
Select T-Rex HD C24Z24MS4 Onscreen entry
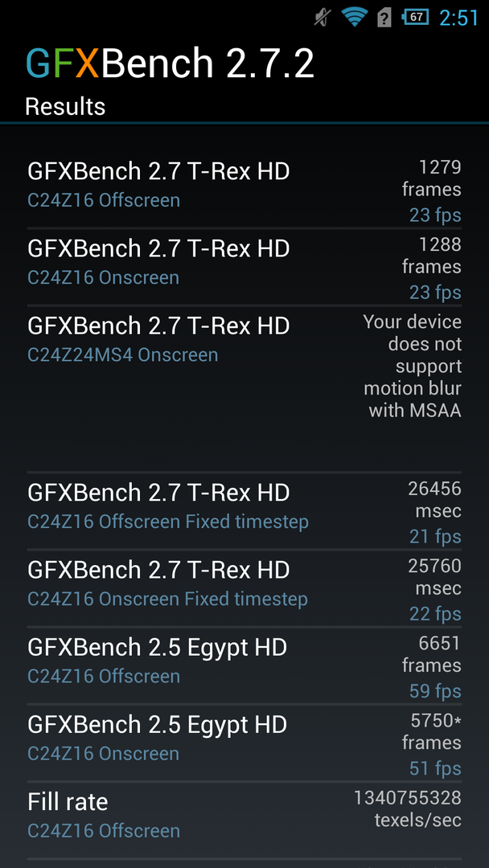click(x=158, y=339)
